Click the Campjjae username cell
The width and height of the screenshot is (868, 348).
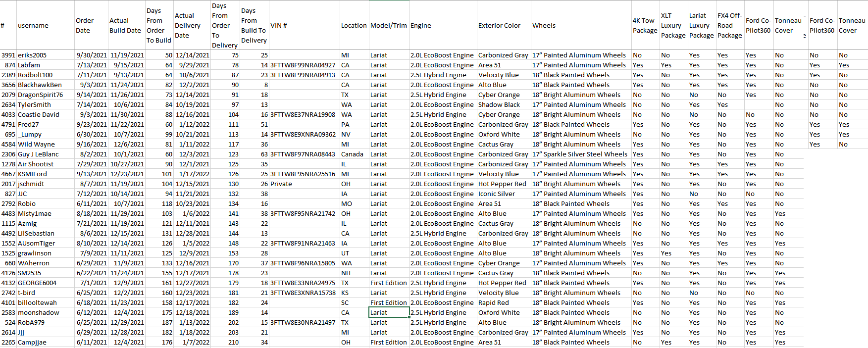45,342
